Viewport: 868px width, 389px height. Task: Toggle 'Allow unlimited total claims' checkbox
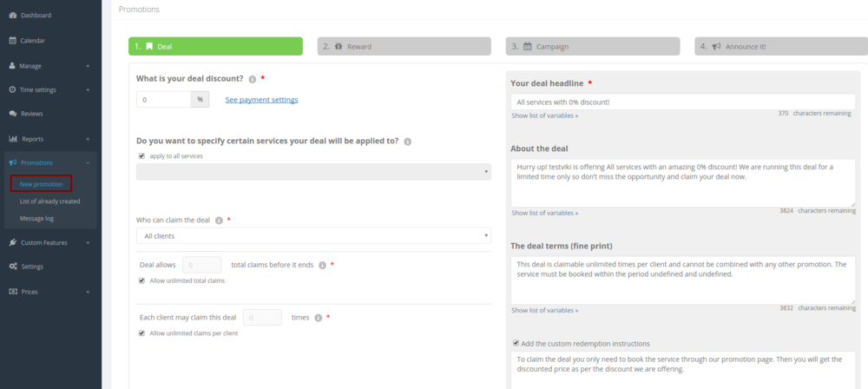(x=141, y=280)
